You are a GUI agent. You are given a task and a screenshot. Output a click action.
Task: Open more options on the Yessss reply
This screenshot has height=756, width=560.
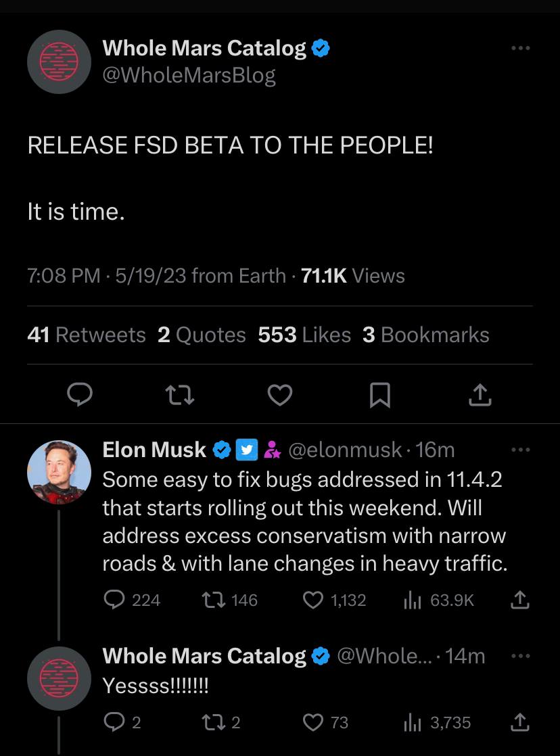pyautogui.click(x=521, y=656)
